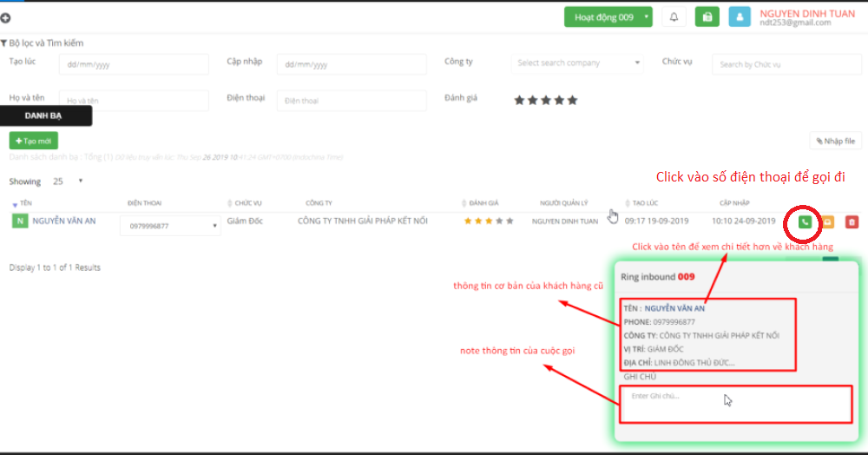
Task: Sort by TẠO LÚC column header
Action: (x=641, y=203)
